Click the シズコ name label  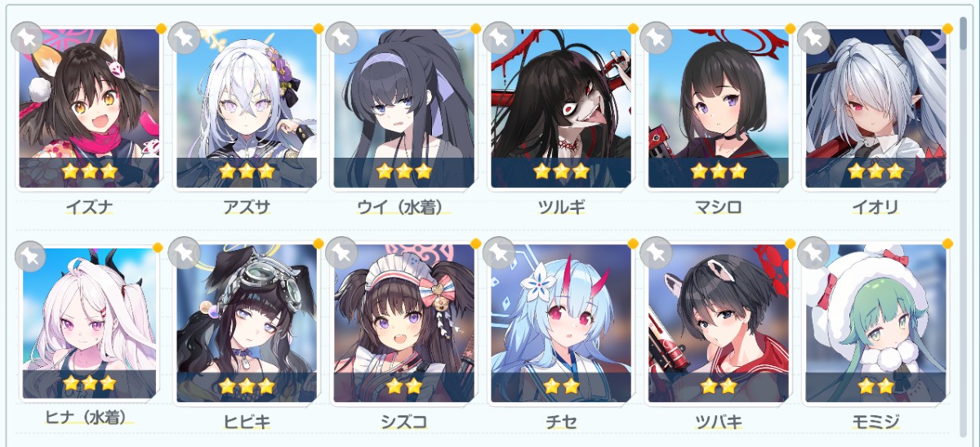pos(403,422)
